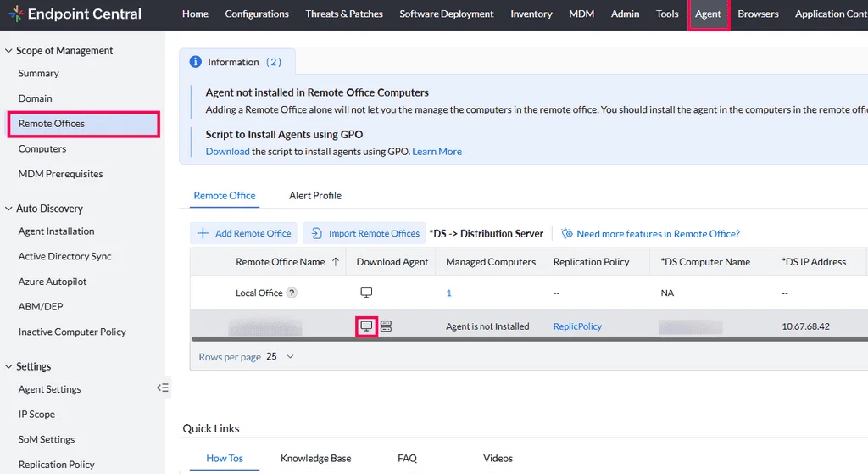Click *DS Computer Name column header
868x474 pixels.
coord(705,262)
